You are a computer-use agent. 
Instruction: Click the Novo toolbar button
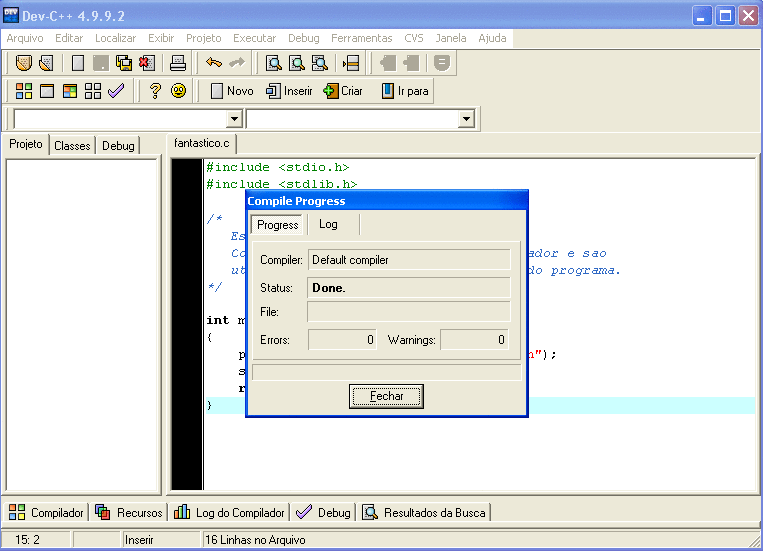tap(231, 91)
